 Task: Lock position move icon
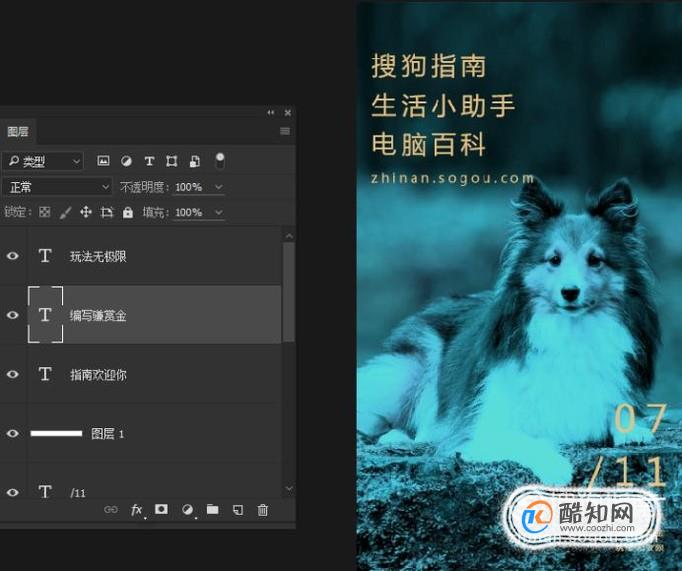pos(86,212)
